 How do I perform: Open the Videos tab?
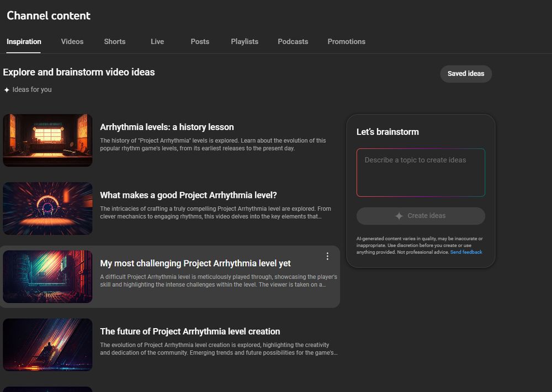72,41
